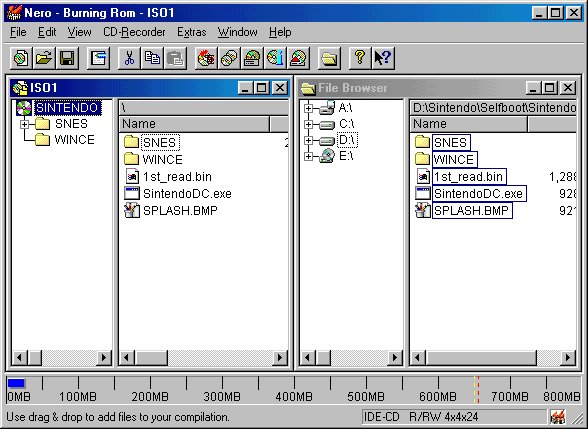The width and height of the screenshot is (588, 429).
Task: Click the A:\ floppy drive icon
Action: pyautogui.click(x=327, y=108)
